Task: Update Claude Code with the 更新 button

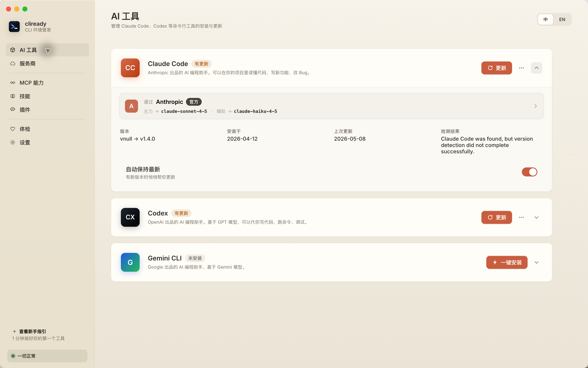Action: (497, 68)
